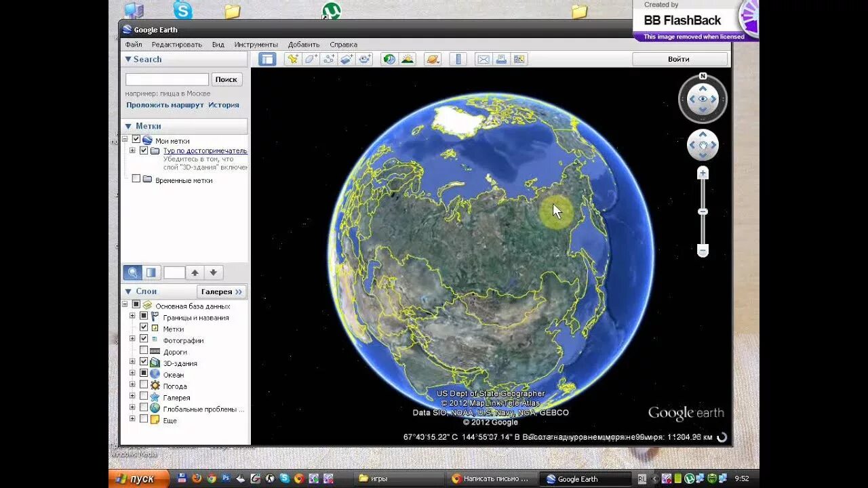Check the 'Мои метки' checkbox

coord(136,139)
